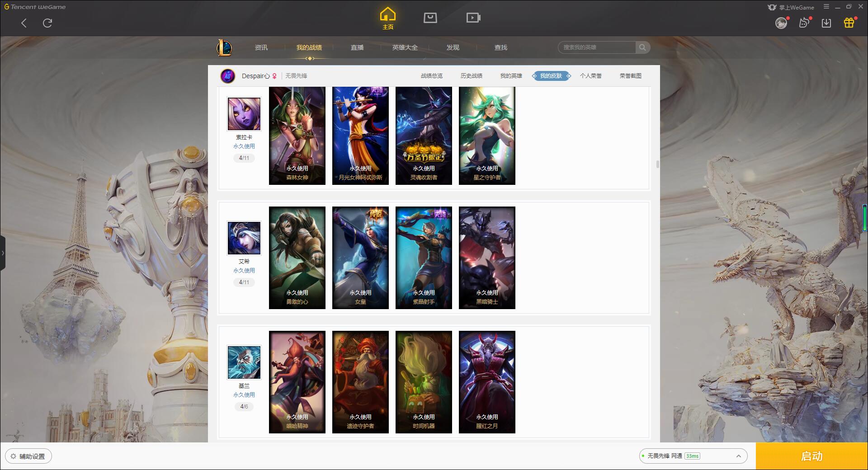Switch to 历史战绩 subtab
The image size is (868, 470).
click(x=472, y=76)
